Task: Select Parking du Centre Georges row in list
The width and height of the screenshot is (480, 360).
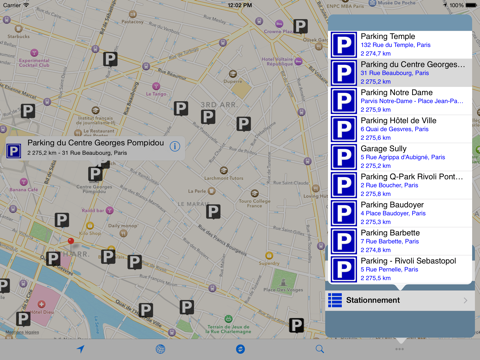Action: (400, 73)
